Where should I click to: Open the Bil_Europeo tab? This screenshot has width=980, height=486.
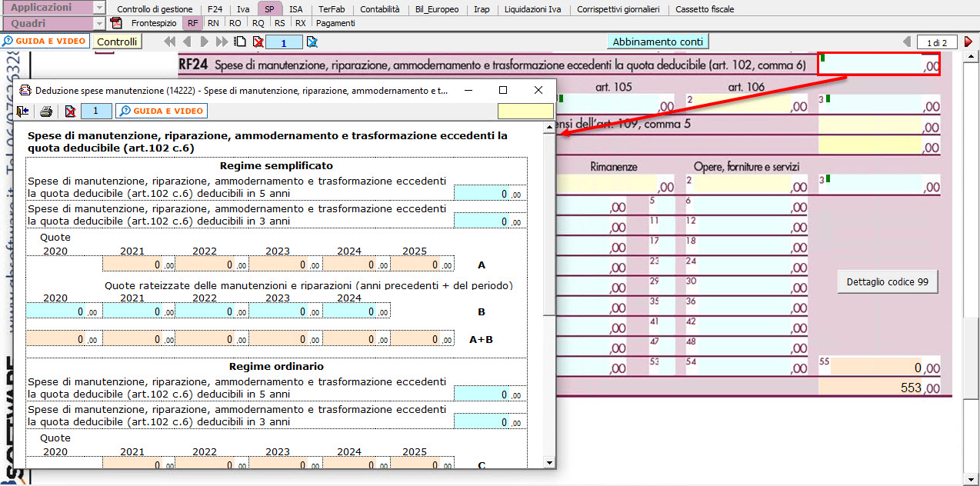click(436, 9)
